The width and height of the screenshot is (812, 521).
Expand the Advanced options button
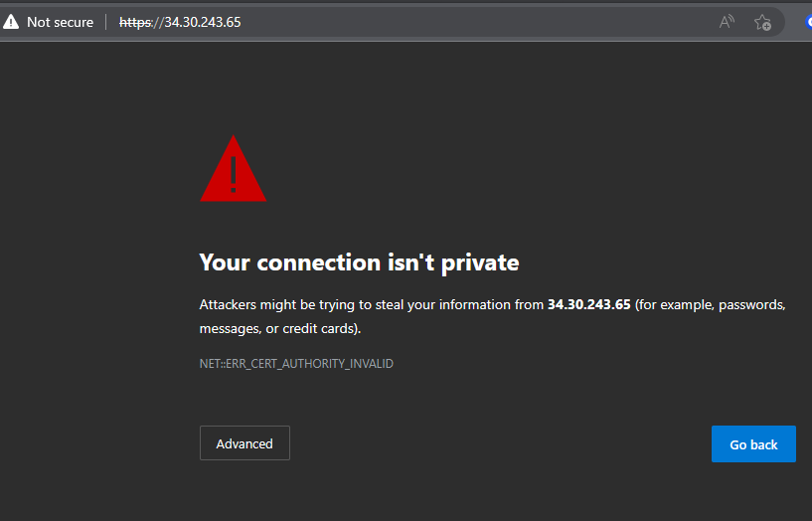pos(244,443)
